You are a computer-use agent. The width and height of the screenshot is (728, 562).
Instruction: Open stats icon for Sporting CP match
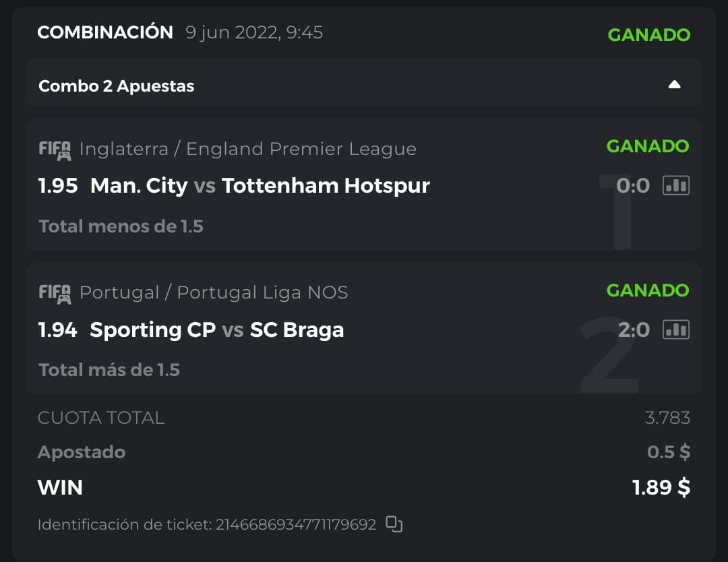(676, 329)
